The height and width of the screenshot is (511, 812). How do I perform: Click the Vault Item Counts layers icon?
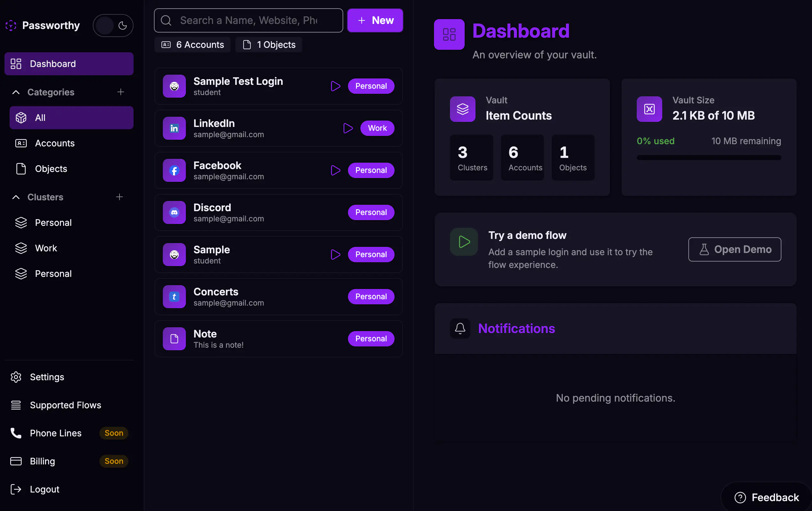(x=463, y=109)
